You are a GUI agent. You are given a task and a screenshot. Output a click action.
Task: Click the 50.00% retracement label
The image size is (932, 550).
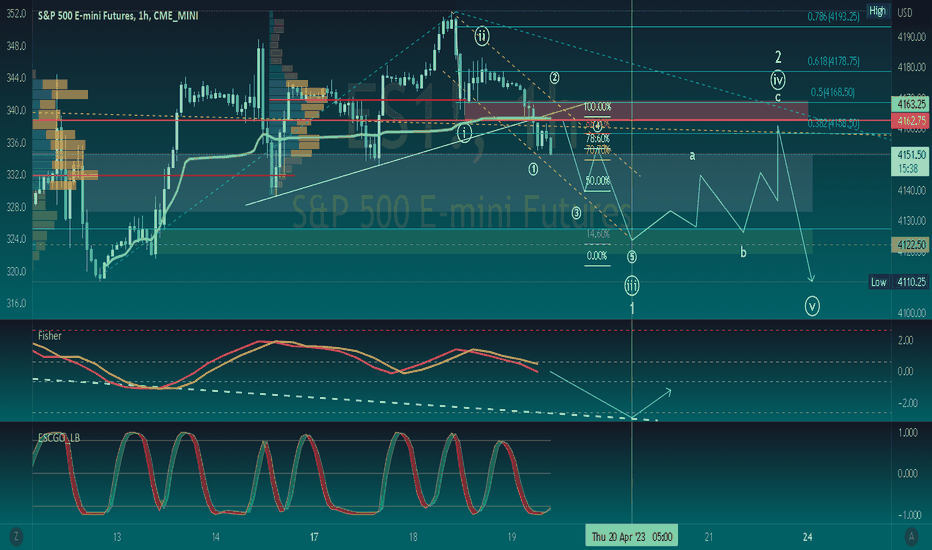(597, 181)
